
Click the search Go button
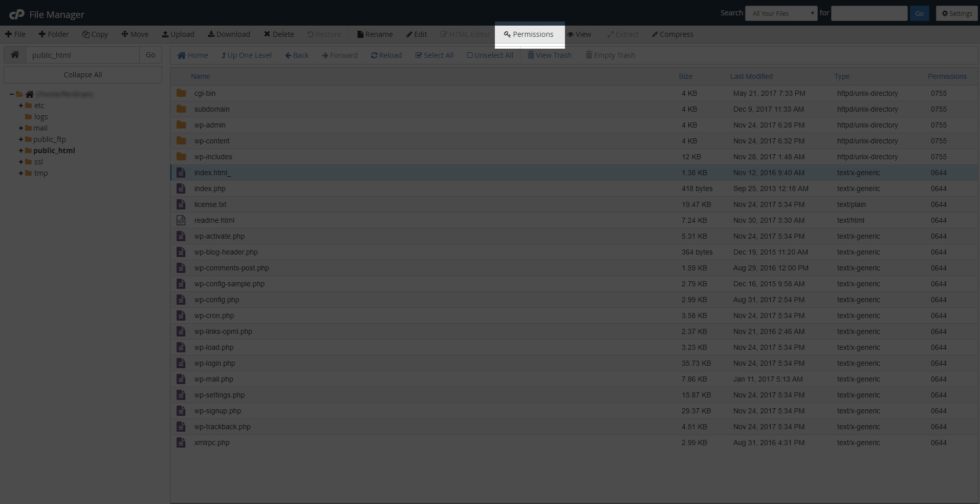click(920, 13)
